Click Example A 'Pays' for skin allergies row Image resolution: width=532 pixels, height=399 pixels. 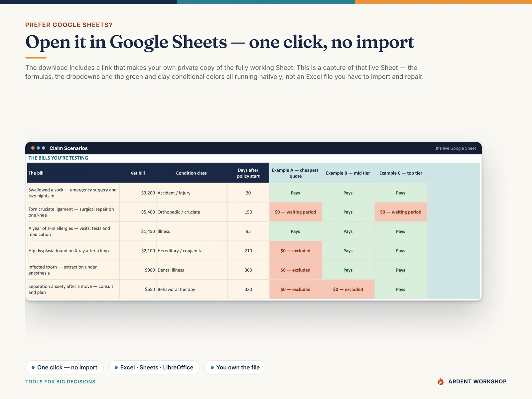(296, 231)
